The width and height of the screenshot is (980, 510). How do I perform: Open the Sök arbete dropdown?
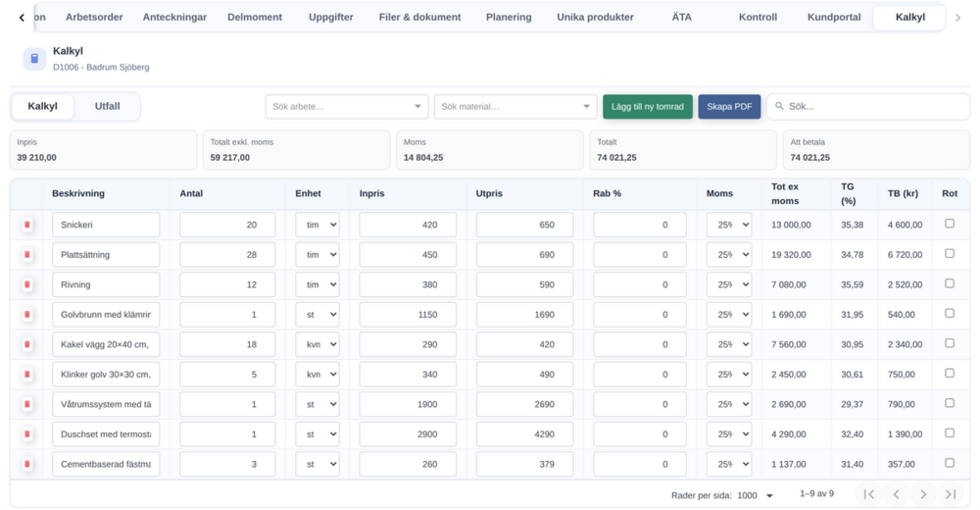pos(347,106)
